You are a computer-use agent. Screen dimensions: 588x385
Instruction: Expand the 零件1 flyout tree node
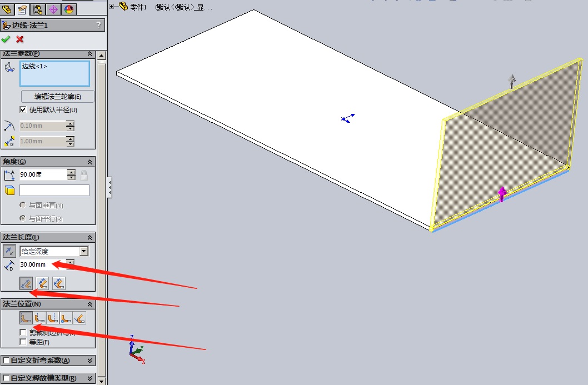112,6
